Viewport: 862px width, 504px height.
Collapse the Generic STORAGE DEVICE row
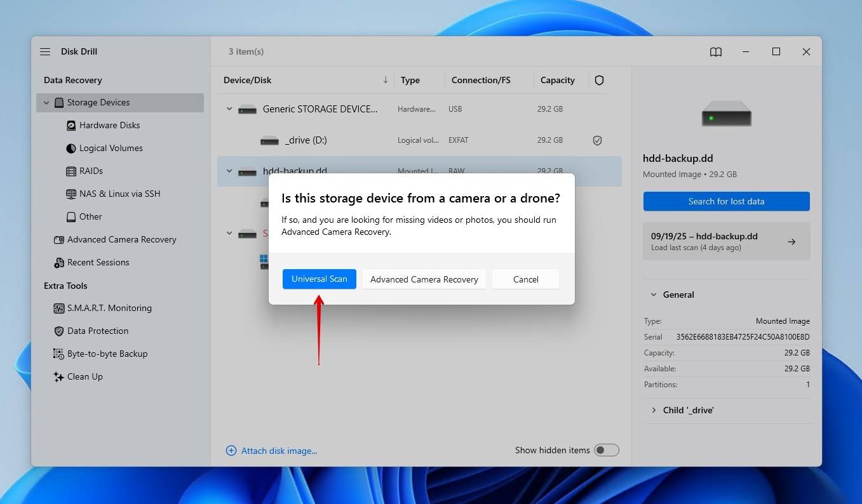pyautogui.click(x=229, y=109)
